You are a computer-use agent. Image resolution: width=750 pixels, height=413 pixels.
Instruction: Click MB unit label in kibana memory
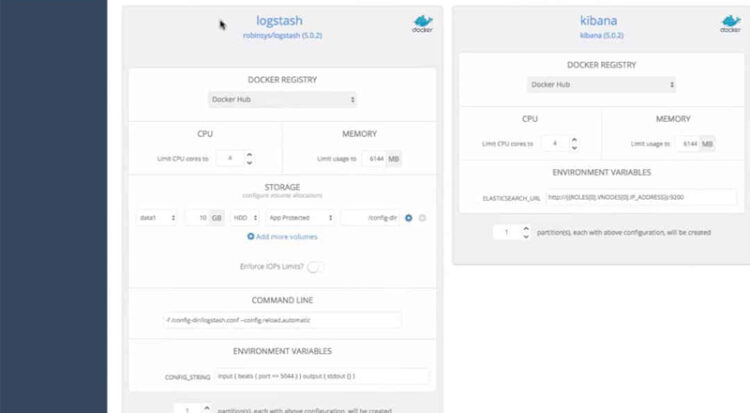pos(707,144)
